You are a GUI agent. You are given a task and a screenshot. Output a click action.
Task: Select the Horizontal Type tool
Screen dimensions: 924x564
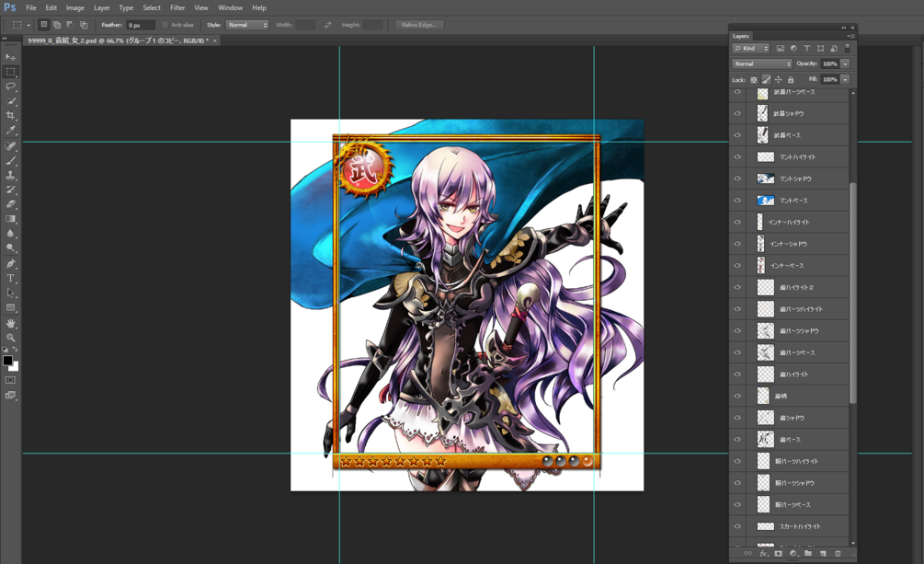click(x=11, y=279)
